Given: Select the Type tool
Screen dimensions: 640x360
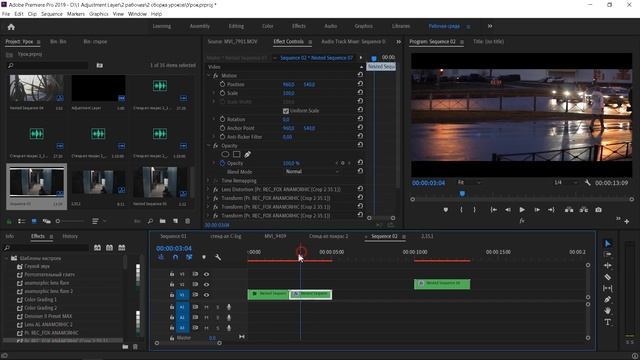Looking at the screenshot, I should click(x=608, y=322).
